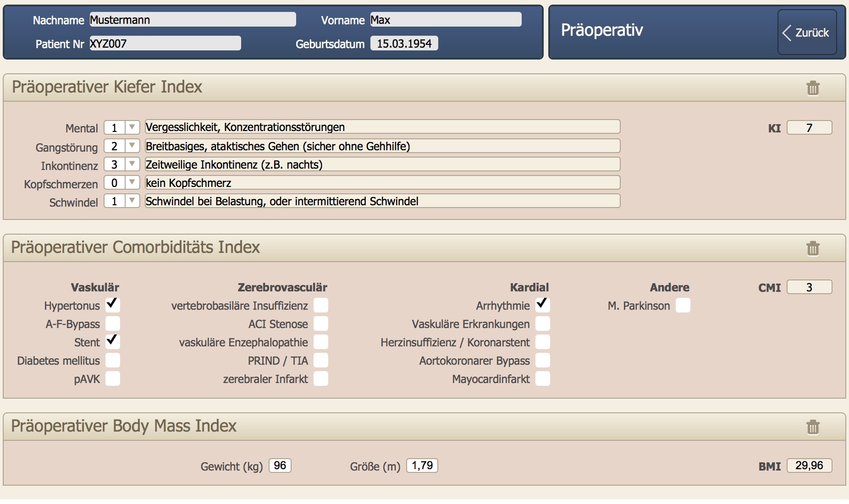Screen dimensions: 849x504
Task: Click the Zeitweilige Inkontinenz description field
Action: (x=382, y=164)
